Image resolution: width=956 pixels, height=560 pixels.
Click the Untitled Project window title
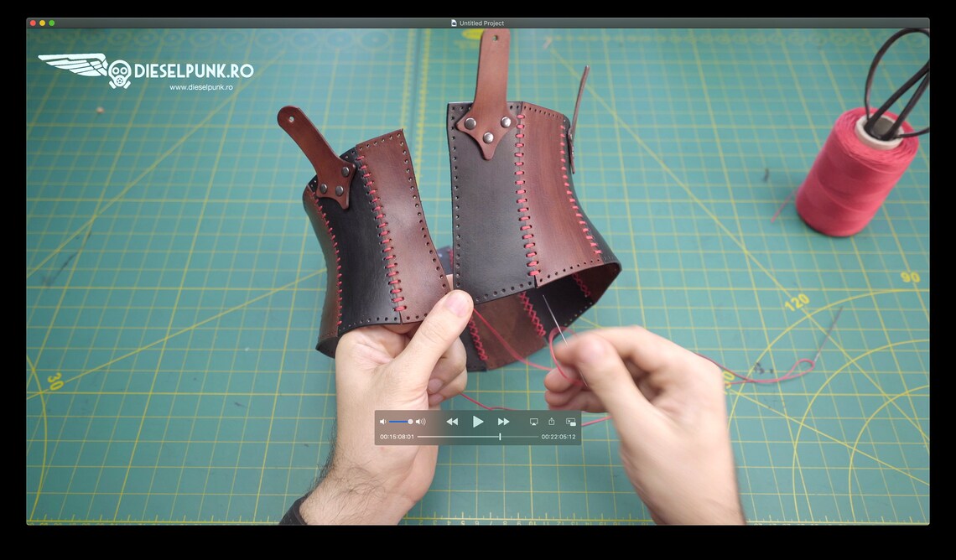[482, 23]
